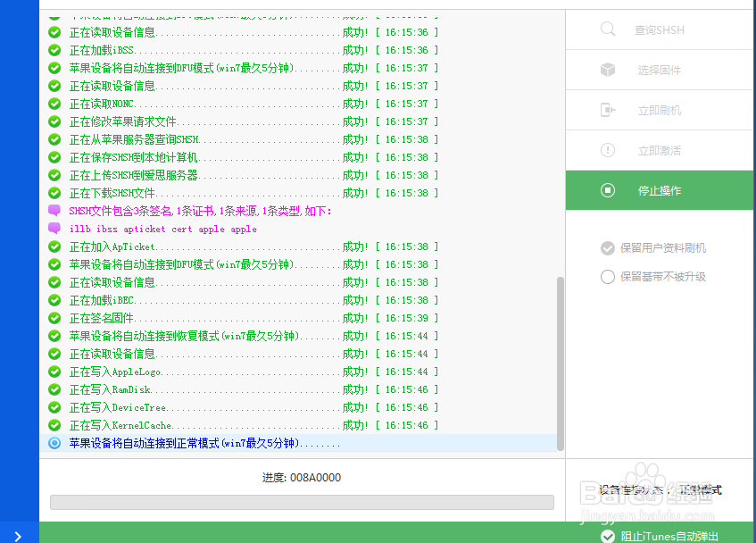Click the 立即激活 button
This screenshot has width=756, height=543.
click(660, 149)
